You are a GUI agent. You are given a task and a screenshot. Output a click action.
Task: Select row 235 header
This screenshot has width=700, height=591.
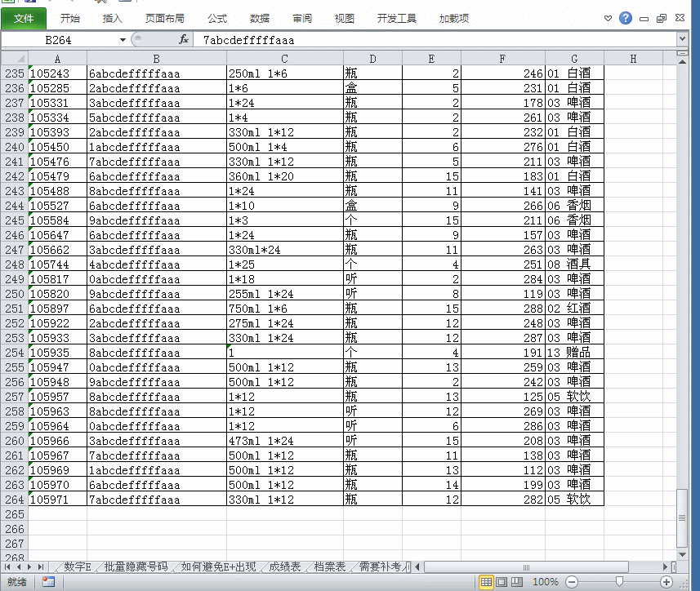pos(15,73)
